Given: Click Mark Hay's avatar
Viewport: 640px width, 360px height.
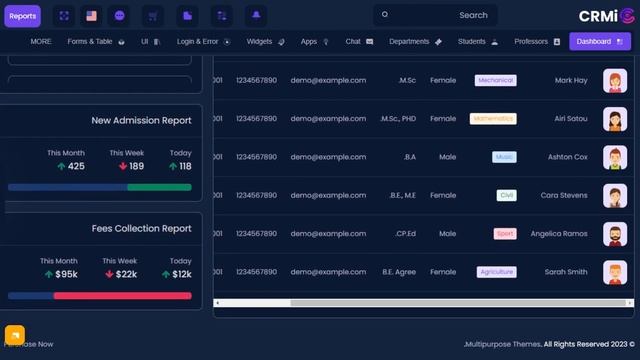Looking at the screenshot, I should pos(615,80).
